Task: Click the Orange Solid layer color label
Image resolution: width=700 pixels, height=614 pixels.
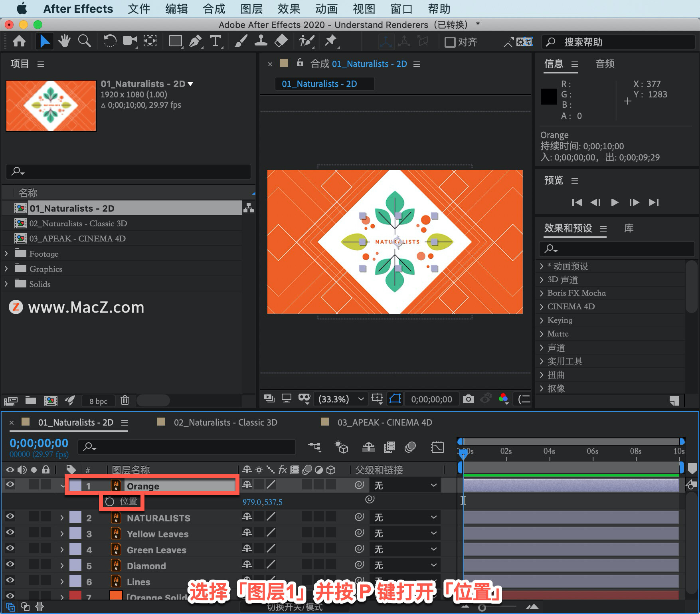Action: pyautogui.click(x=75, y=596)
